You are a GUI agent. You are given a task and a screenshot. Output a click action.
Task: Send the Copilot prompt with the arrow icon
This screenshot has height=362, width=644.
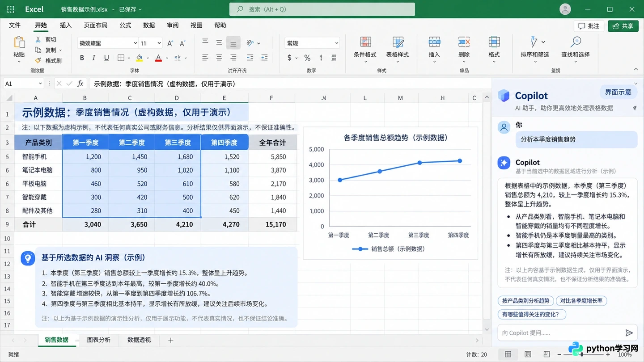pos(629,333)
